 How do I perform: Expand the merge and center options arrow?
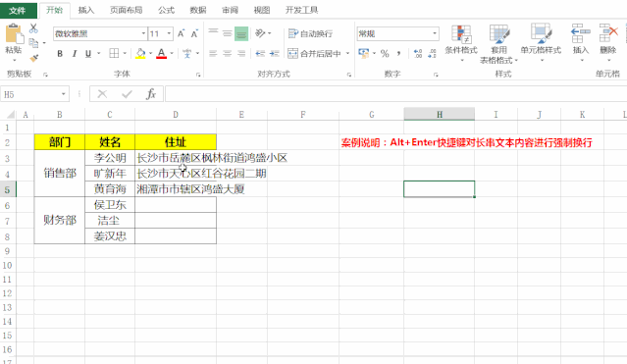click(347, 53)
